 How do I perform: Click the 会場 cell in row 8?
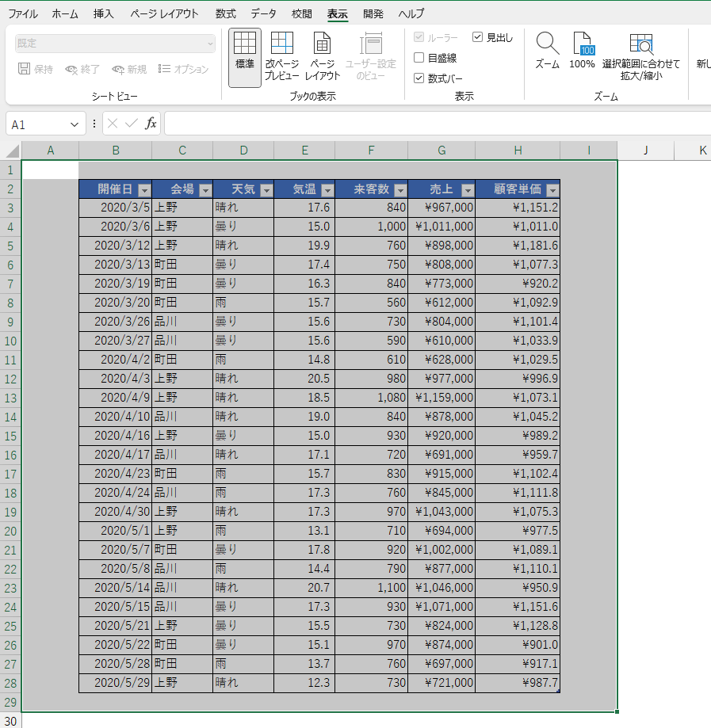point(182,303)
